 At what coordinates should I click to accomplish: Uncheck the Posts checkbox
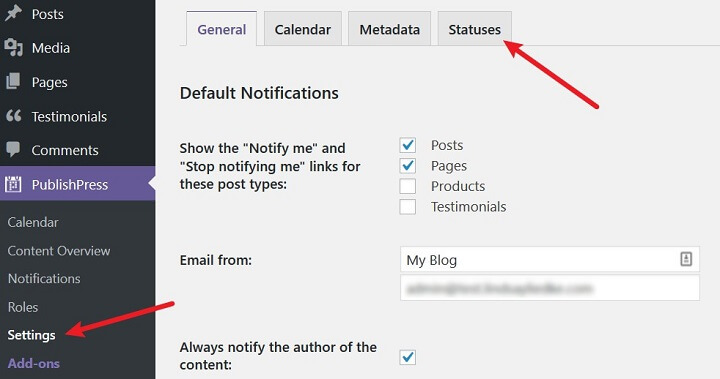pyautogui.click(x=407, y=145)
